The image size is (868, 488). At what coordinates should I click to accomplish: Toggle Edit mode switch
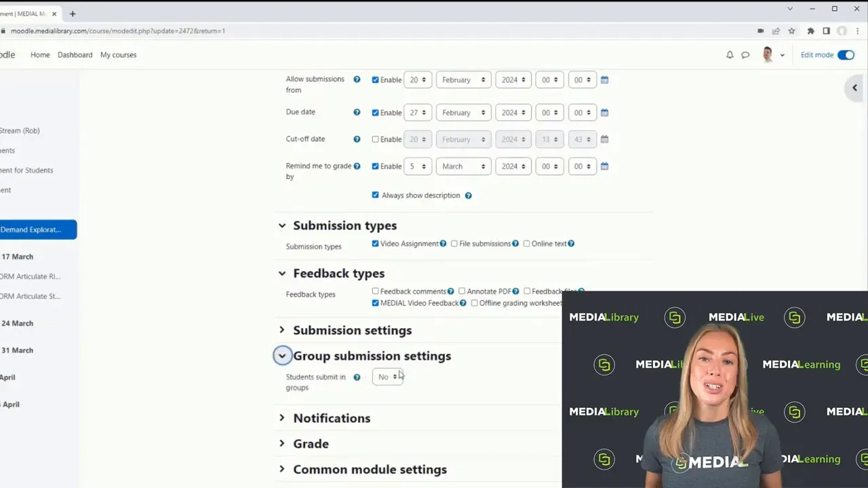coord(846,55)
